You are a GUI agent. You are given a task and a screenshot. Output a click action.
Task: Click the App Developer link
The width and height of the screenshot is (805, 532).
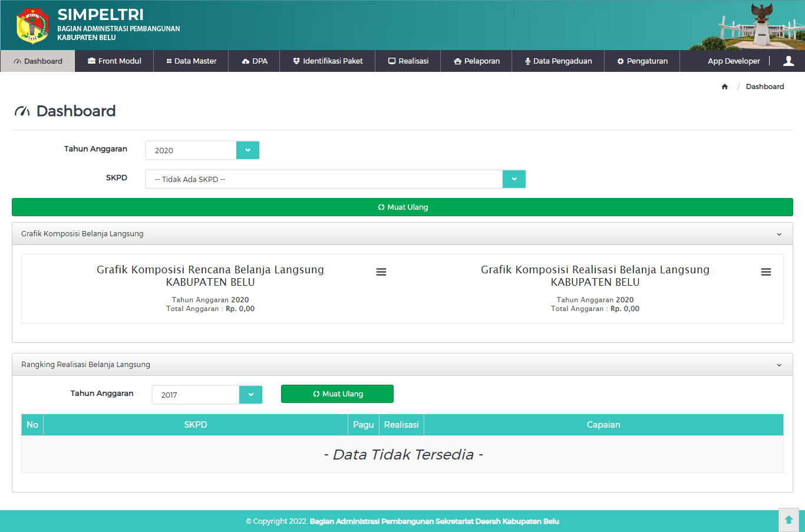click(x=734, y=61)
